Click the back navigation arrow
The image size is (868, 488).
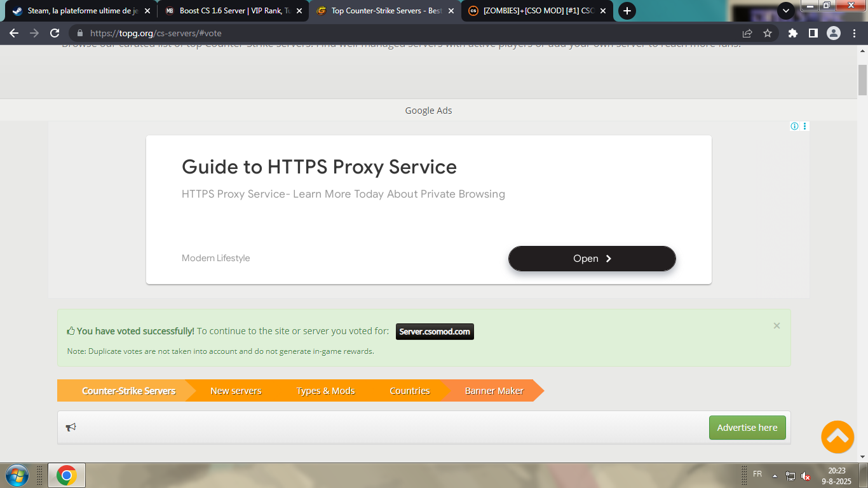(14, 33)
